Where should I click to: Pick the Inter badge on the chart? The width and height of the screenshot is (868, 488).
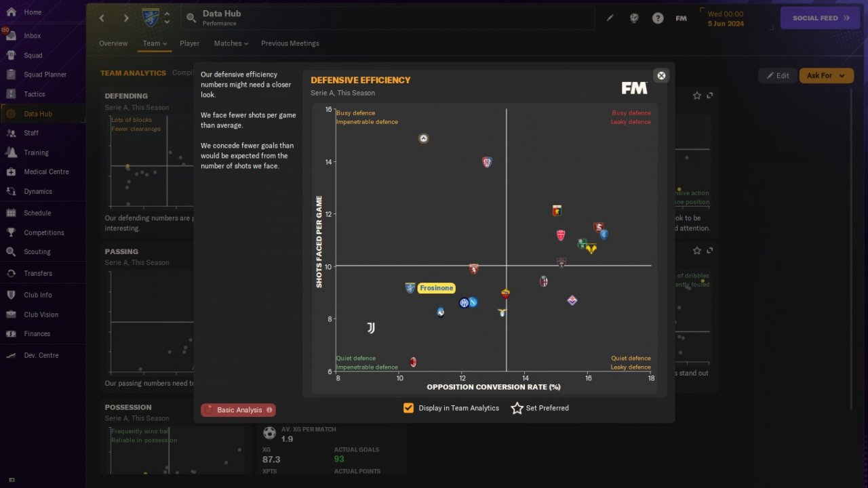[464, 303]
